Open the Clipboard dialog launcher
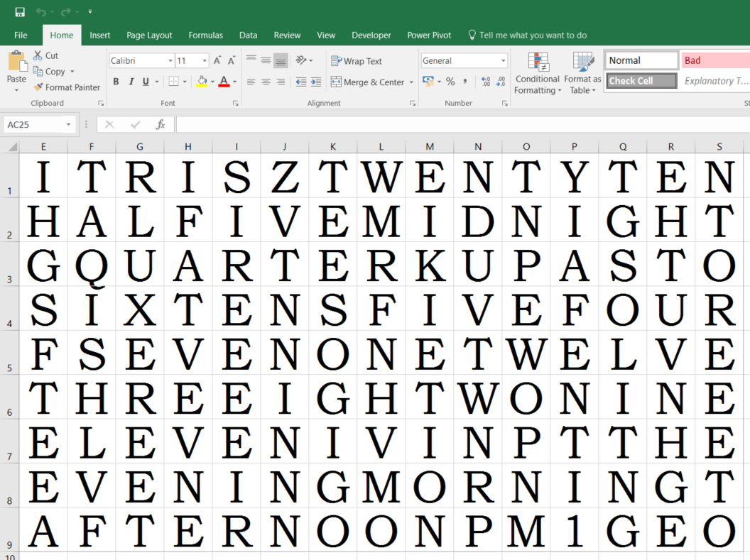The image size is (750, 560). pyautogui.click(x=100, y=103)
